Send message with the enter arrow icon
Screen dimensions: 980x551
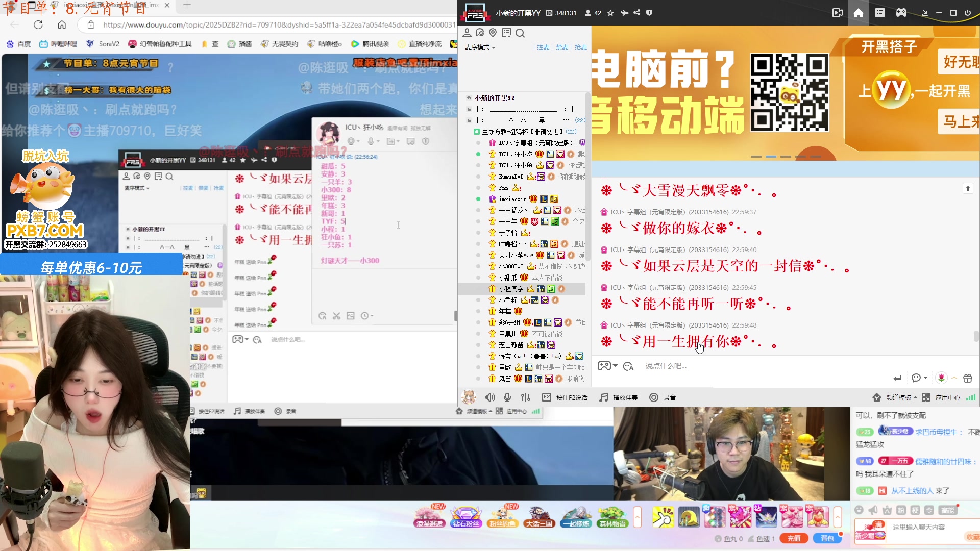click(897, 378)
